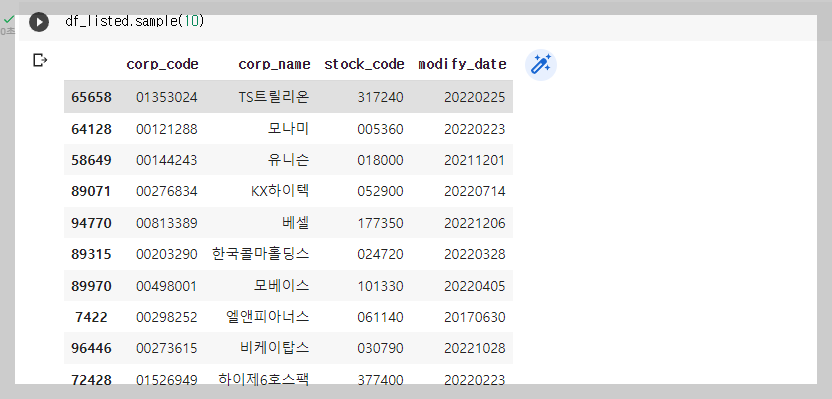Click corp_code 00273615
The image size is (832, 399).
pyautogui.click(x=167, y=348)
